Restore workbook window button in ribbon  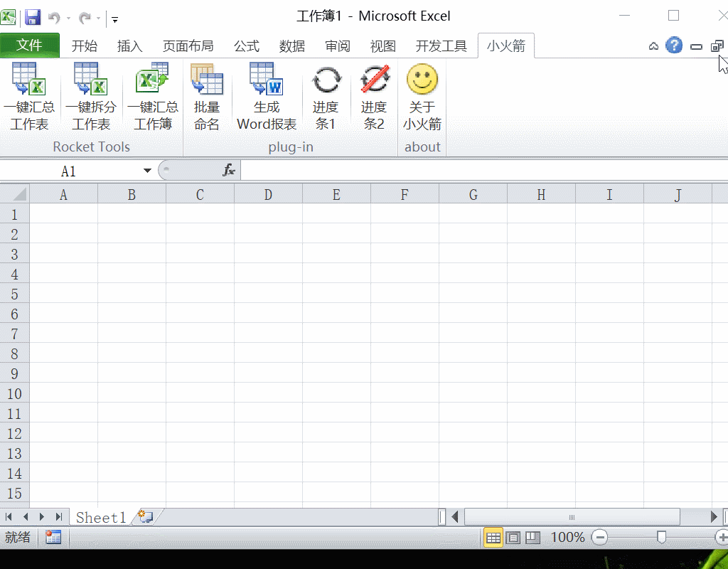717,46
